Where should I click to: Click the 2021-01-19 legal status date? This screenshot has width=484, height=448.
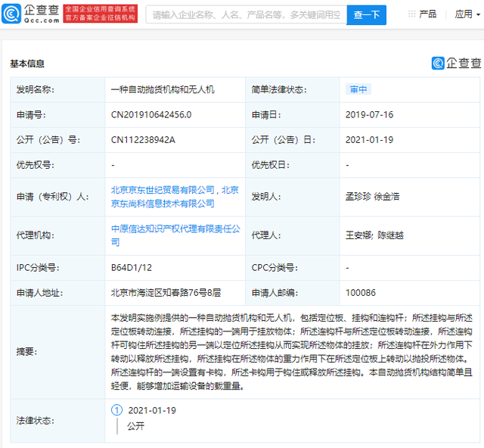pyautogui.click(x=152, y=409)
